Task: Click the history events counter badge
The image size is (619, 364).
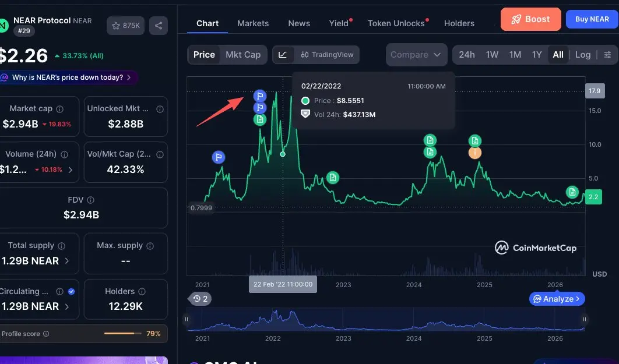Action: coord(200,299)
